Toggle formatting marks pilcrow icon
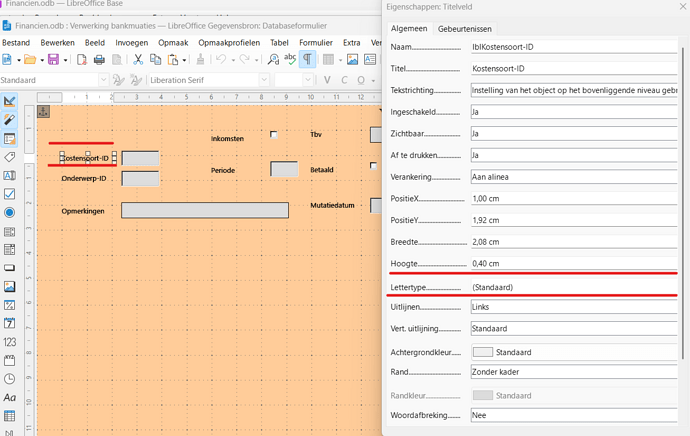Image resolution: width=690 pixels, height=436 pixels. pyautogui.click(x=307, y=59)
